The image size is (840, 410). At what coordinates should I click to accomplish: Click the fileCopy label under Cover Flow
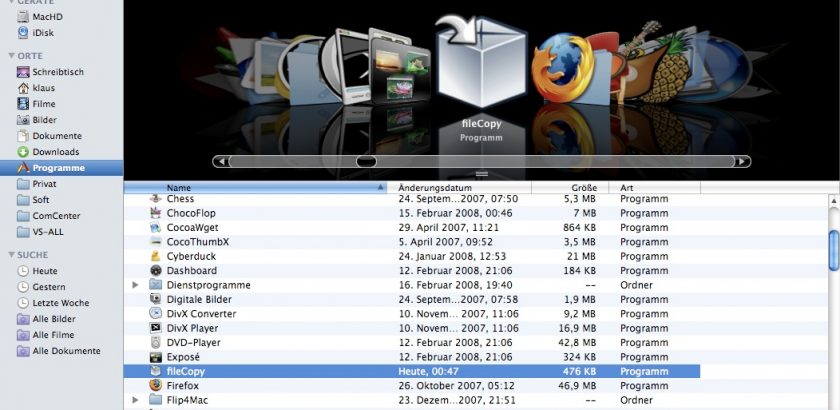482,124
